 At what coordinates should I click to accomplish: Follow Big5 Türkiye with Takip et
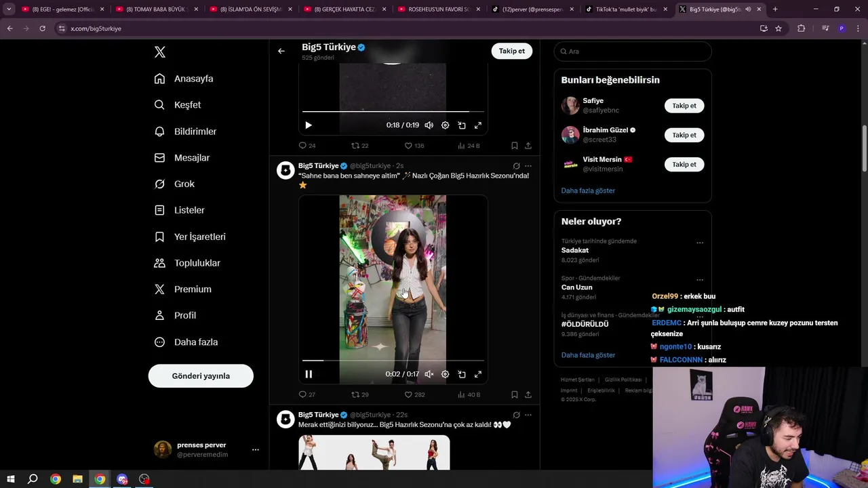click(x=512, y=51)
